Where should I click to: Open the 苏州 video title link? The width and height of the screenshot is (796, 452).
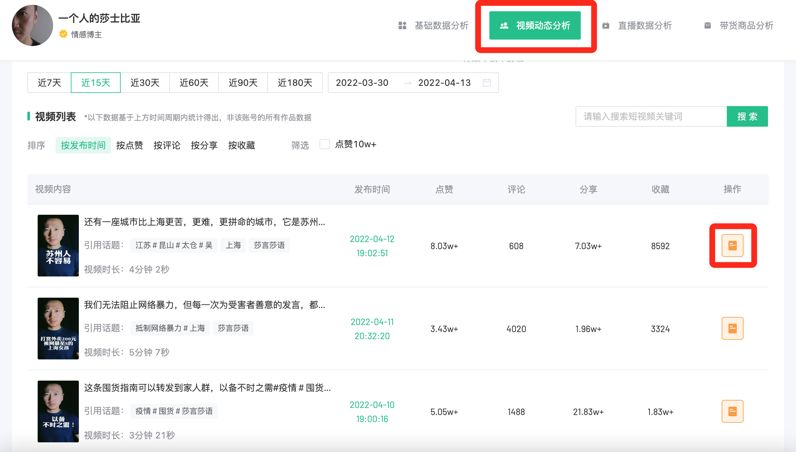click(204, 222)
